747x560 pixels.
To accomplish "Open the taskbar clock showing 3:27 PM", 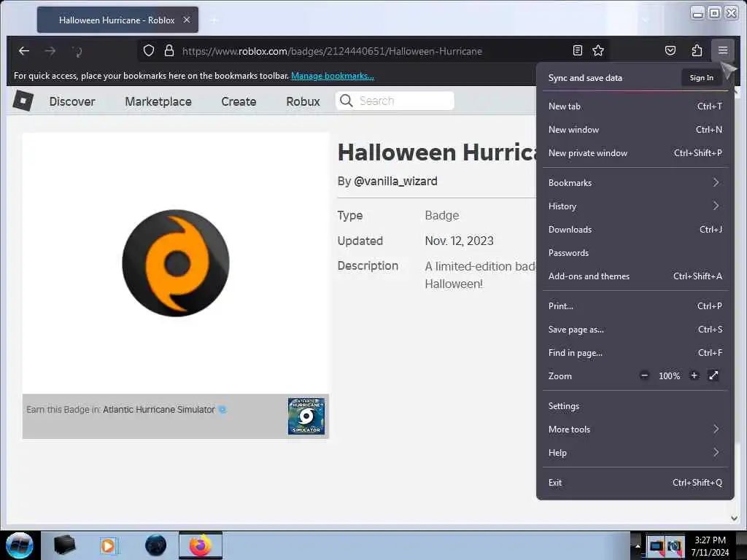I will tap(710, 546).
